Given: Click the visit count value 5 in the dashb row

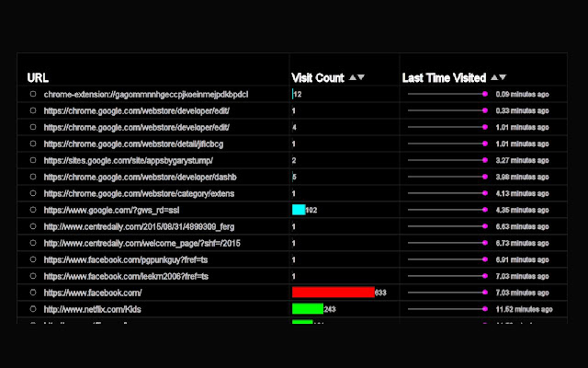Looking at the screenshot, I should 294,177.
